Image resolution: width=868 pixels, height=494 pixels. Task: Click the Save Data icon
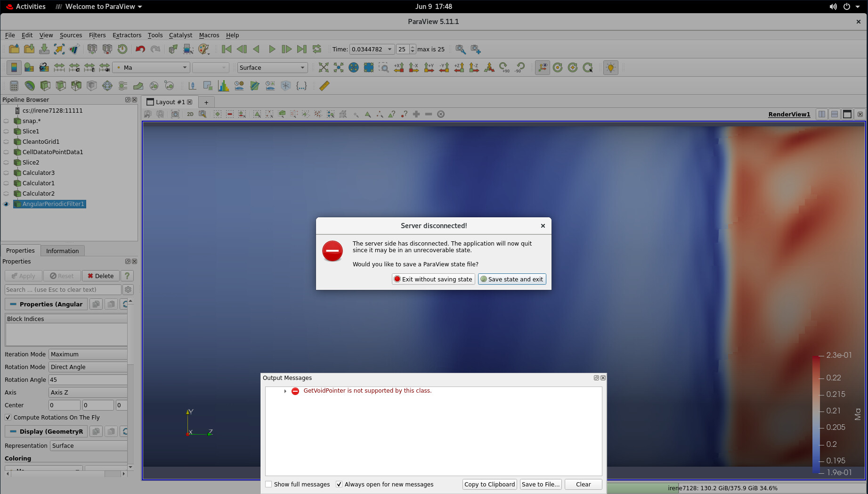44,49
